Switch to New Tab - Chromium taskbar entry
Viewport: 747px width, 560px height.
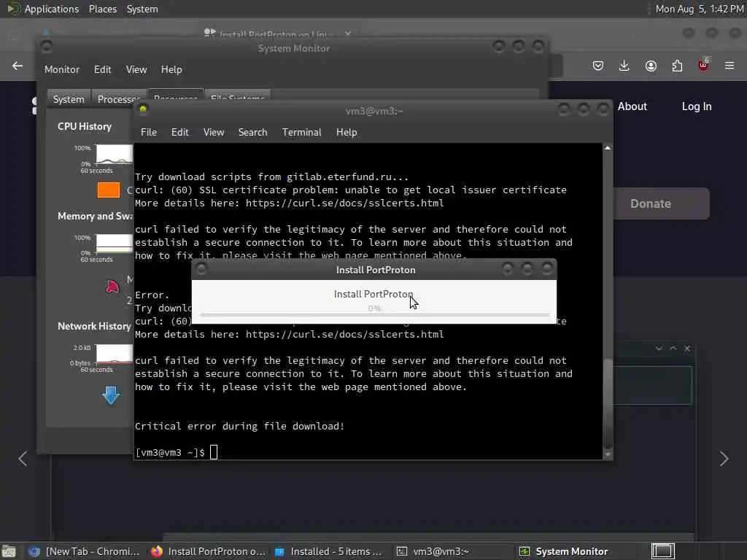85,551
